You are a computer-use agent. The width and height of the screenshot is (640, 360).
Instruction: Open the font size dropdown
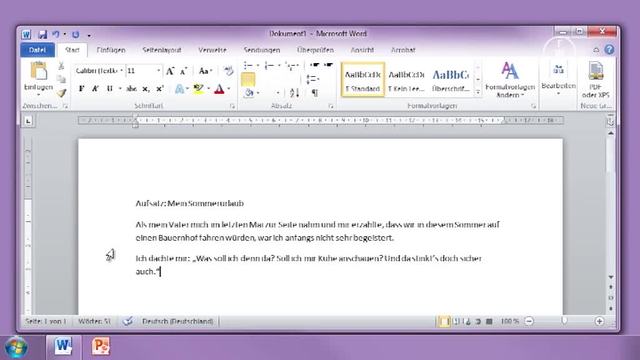(158, 71)
